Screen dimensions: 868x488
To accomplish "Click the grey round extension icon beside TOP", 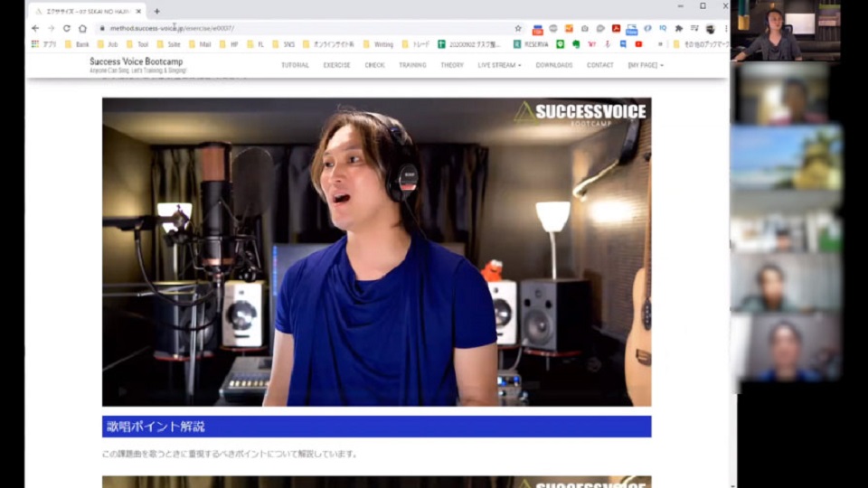I will click(553, 28).
